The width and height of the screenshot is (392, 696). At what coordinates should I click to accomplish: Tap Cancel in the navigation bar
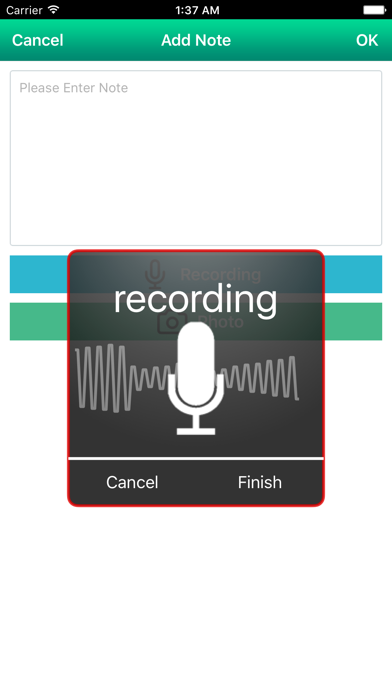coord(38,40)
